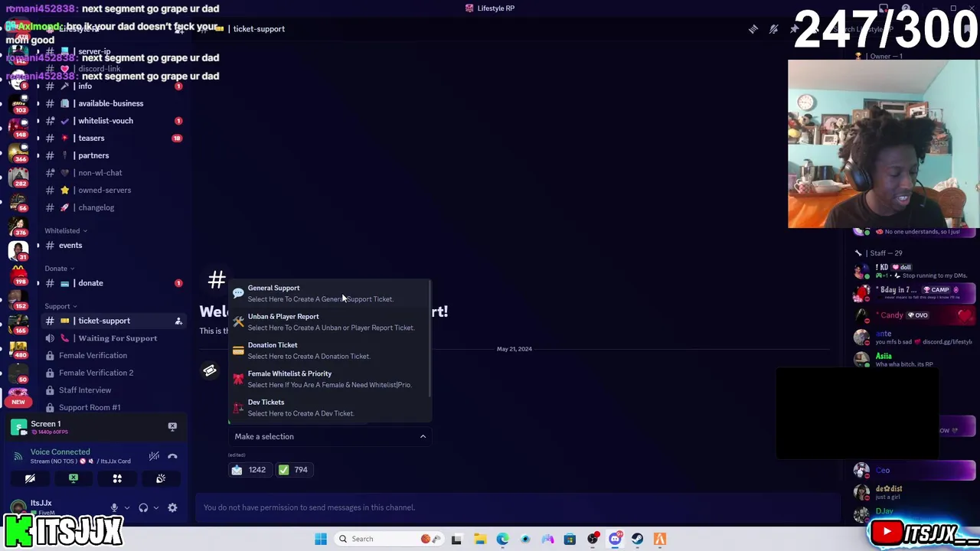Open the soundboard button in voice panel
The width and height of the screenshot is (980, 551).
(x=161, y=478)
